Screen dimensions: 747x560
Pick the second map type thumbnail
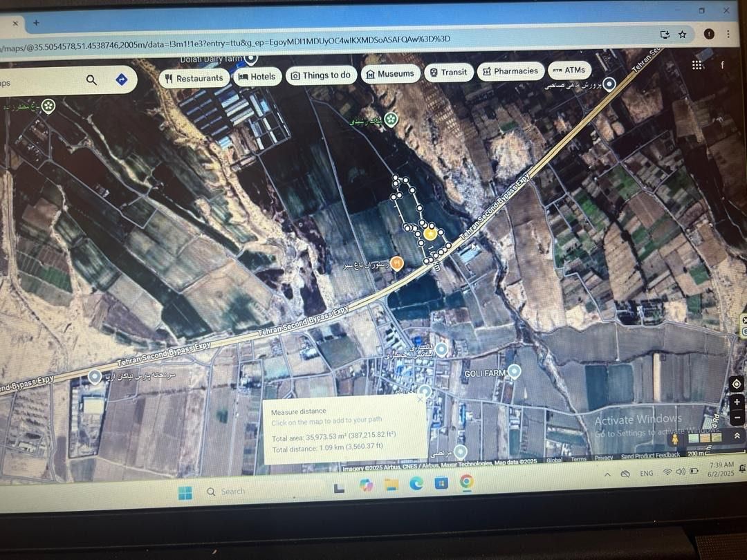tap(704, 437)
